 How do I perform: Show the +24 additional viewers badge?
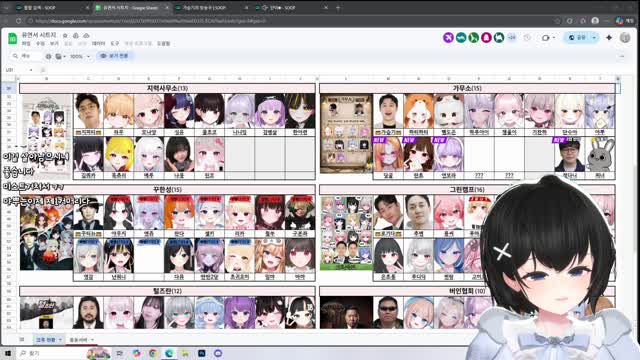(511, 38)
